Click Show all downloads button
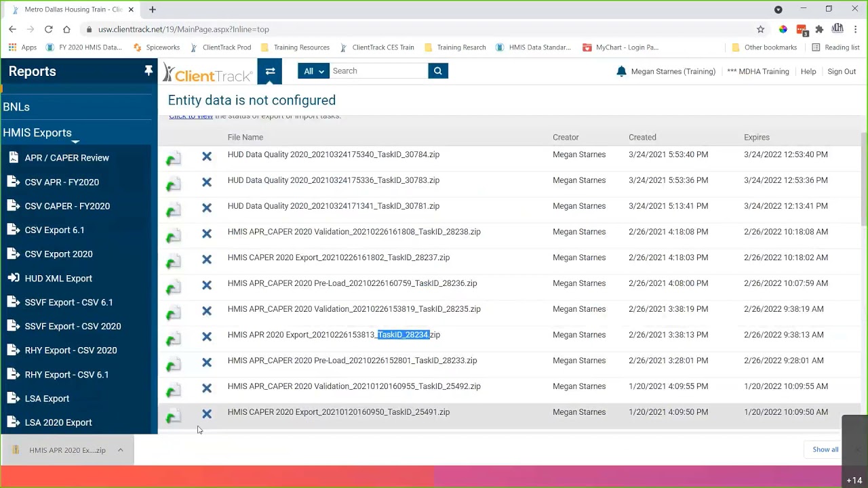Screen dimensions: 868x488 [x=825, y=449]
